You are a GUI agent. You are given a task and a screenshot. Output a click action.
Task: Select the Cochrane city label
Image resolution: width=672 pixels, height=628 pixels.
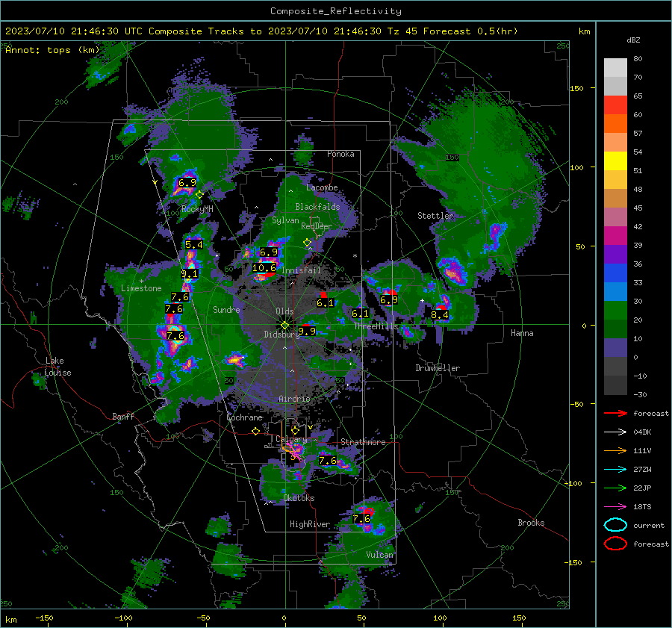point(244,417)
